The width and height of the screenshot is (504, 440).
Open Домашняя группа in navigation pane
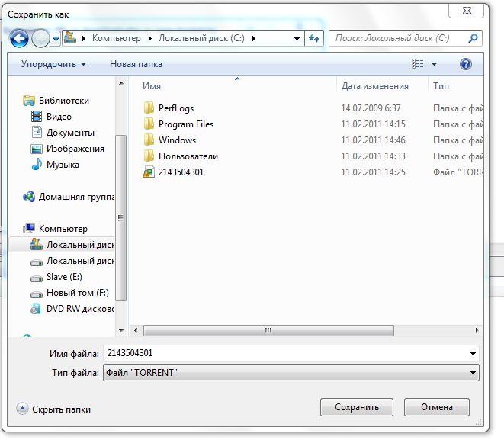[x=76, y=197]
